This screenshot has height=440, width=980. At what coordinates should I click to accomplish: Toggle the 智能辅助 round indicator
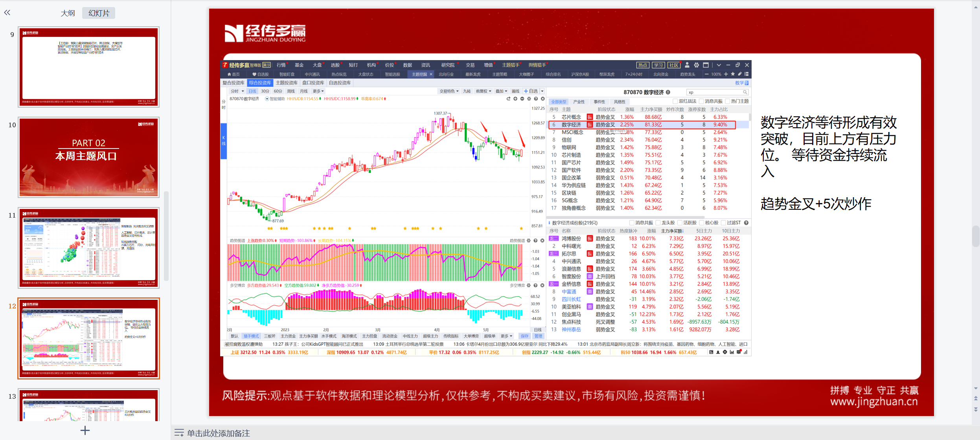click(267, 99)
